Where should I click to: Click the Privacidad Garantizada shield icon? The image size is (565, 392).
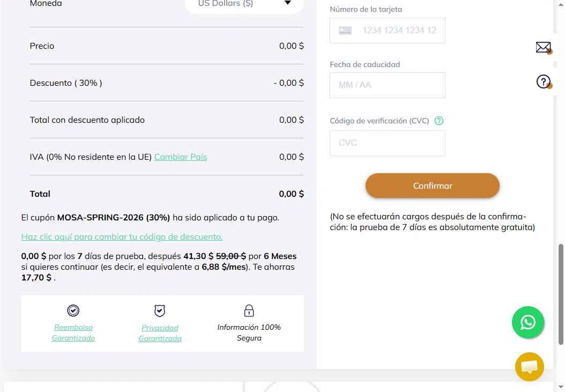[x=160, y=310]
